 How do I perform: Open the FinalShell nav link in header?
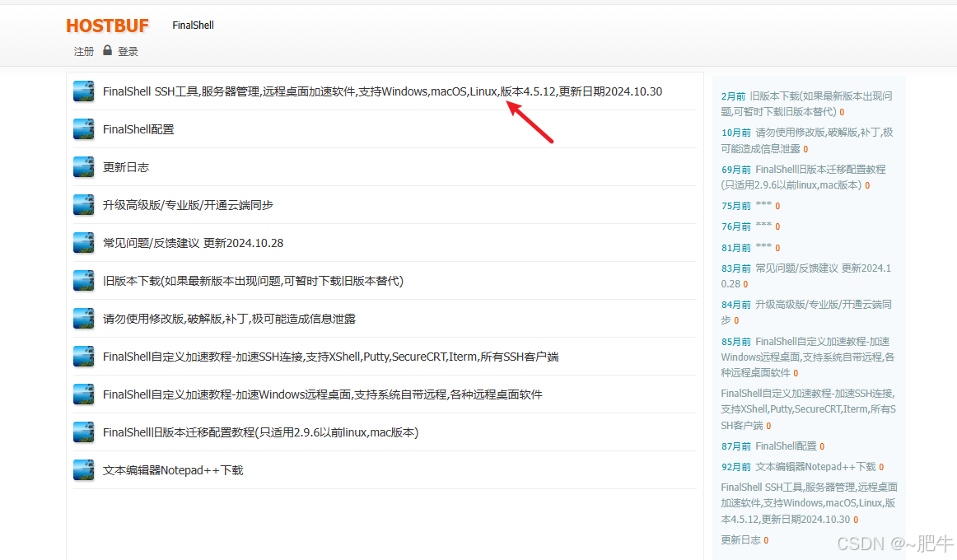[193, 25]
